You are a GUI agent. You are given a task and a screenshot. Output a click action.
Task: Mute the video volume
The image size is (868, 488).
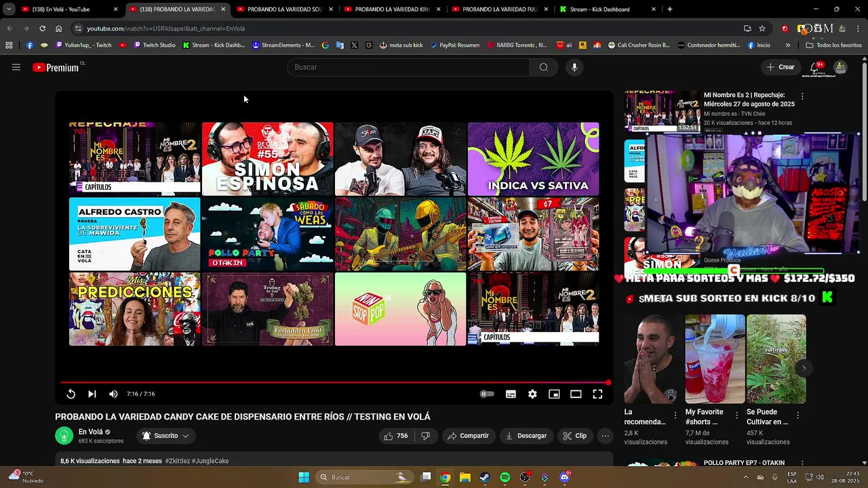[x=113, y=394]
